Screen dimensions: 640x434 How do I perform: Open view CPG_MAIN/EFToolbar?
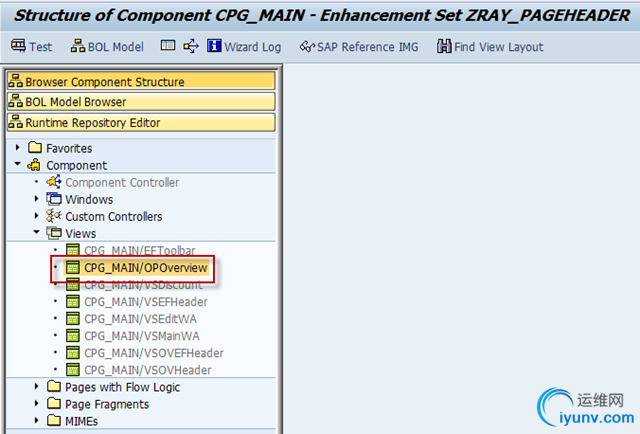pyautogui.click(x=140, y=251)
